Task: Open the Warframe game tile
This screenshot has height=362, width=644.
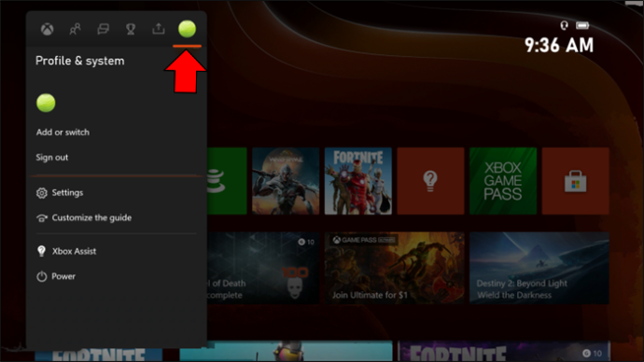Action: (286, 181)
